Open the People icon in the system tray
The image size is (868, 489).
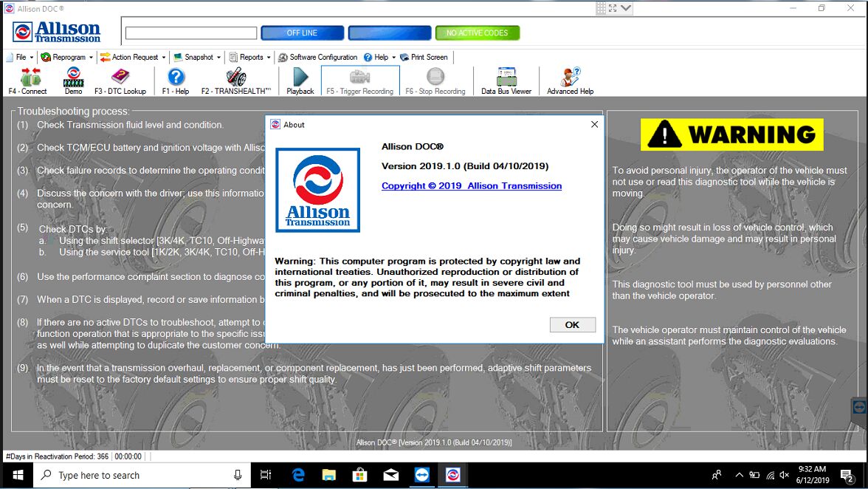point(717,475)
